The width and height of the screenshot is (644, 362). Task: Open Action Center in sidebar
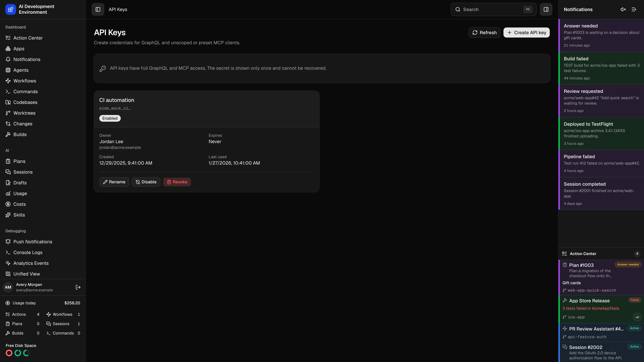click(43, 38)
